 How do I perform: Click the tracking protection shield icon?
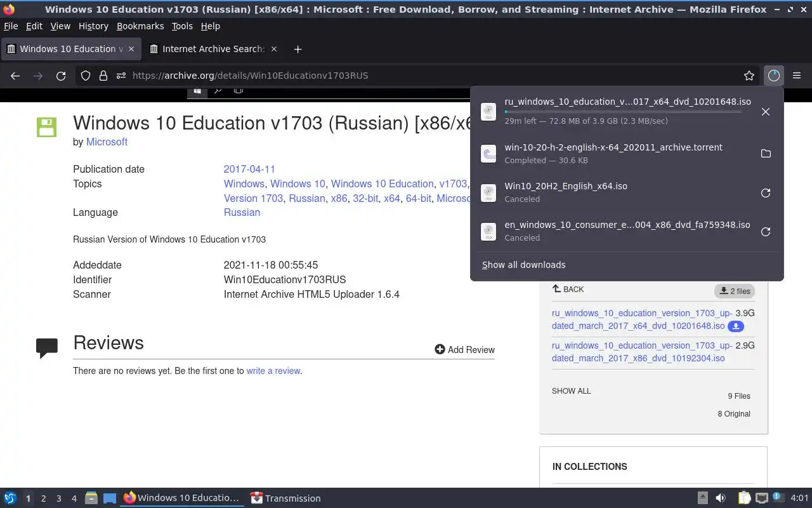pyautogui.click(x=86, y=76)
